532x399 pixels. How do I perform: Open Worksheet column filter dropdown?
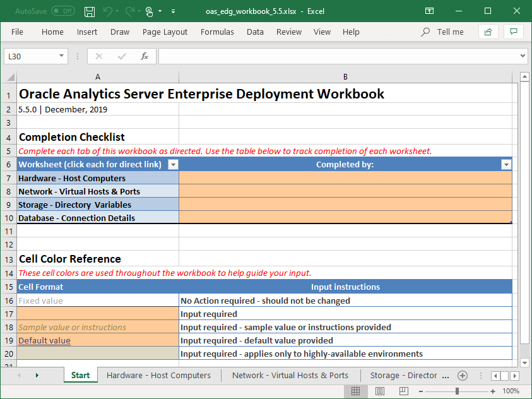pyautogui.click(x=173, y=165)
